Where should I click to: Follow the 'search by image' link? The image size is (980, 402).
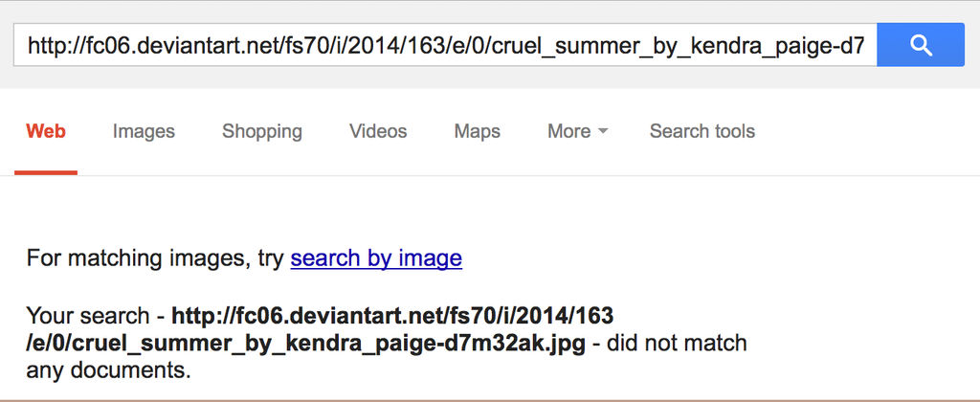(x=376, y=258)
